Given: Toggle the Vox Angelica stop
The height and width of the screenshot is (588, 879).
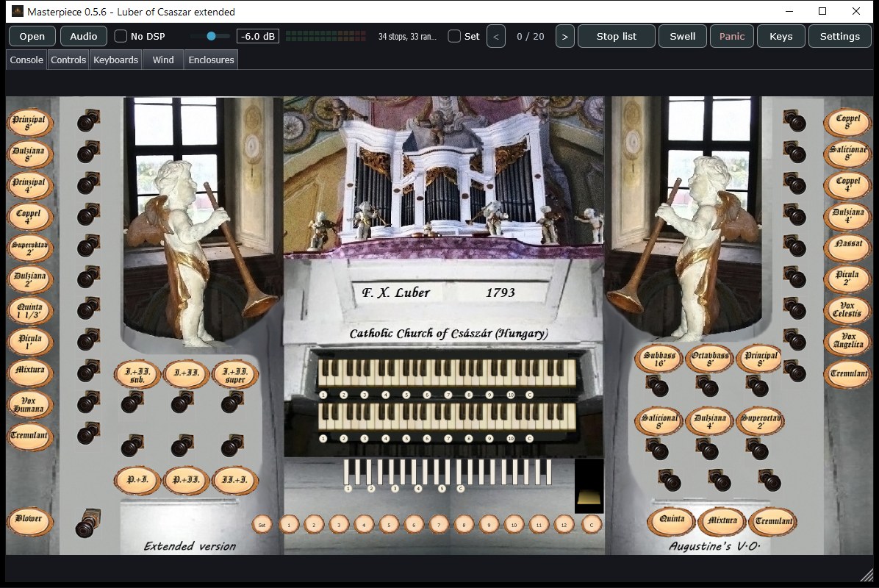Looking at the screenshot, I should coord(847,341).
